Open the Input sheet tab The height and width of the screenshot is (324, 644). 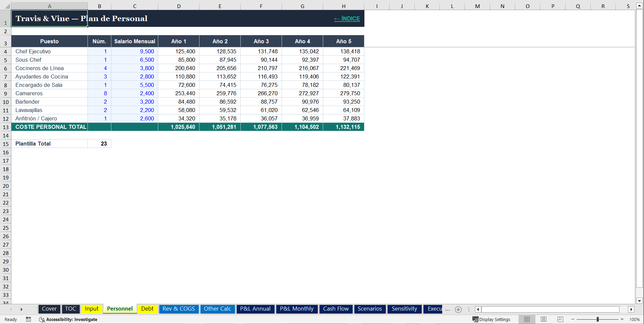click(92, 309)
